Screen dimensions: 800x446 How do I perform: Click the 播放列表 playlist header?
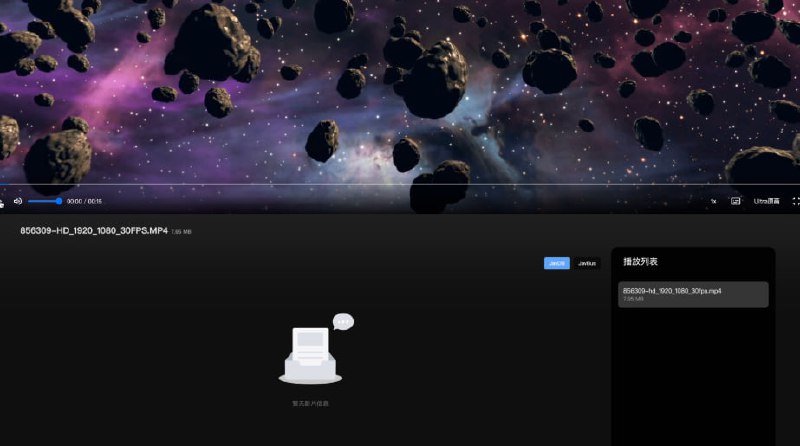pos(640,262)
